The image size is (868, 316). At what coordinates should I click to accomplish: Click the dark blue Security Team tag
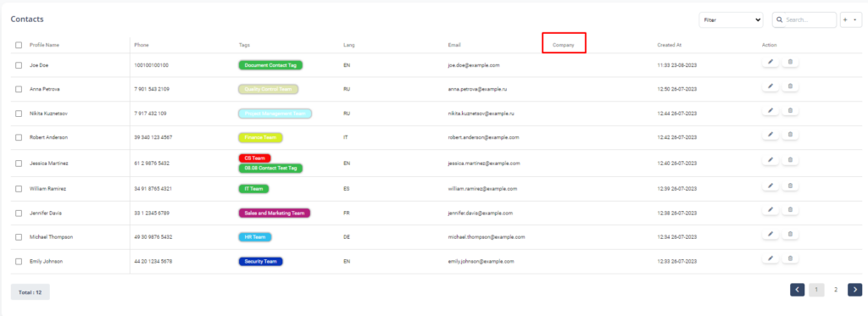[x=261, y=261]
